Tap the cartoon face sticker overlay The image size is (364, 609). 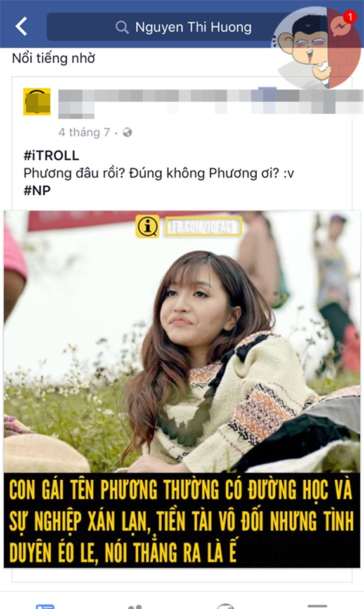point(316,46)
